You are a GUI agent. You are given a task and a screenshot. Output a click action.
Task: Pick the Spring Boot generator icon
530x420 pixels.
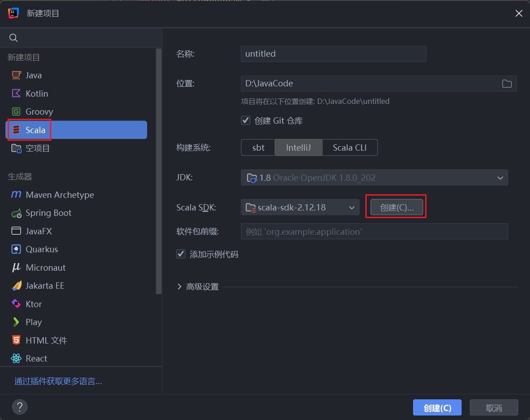pyautogui.click(x=16, y=213)
